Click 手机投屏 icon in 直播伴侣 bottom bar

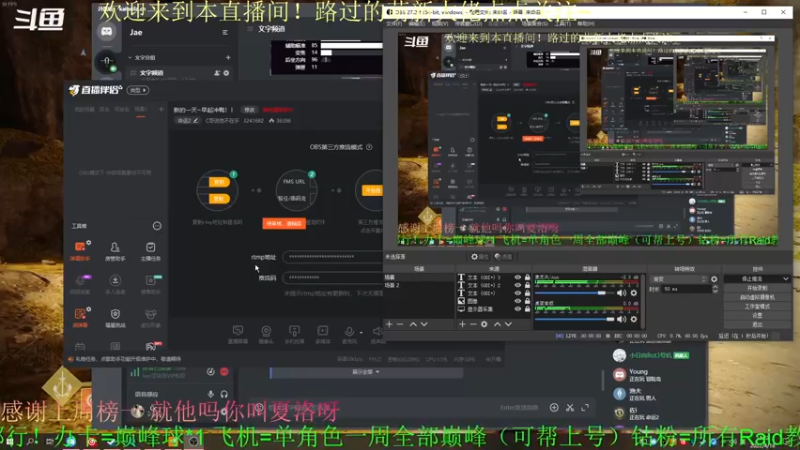pyautogui.click(x=294, y=334)
